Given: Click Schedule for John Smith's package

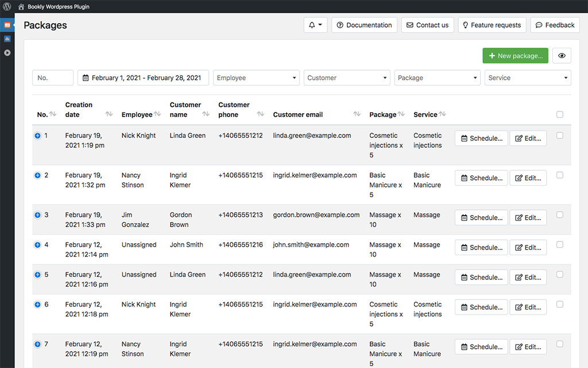Looking at the screenshot, I should pyautogui.click(x=482, y=247).
